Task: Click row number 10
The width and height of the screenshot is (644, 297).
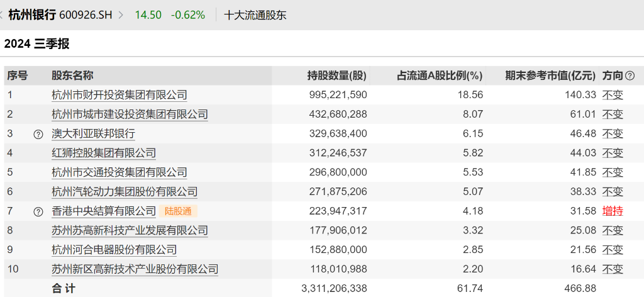Action: coord(13,269)
